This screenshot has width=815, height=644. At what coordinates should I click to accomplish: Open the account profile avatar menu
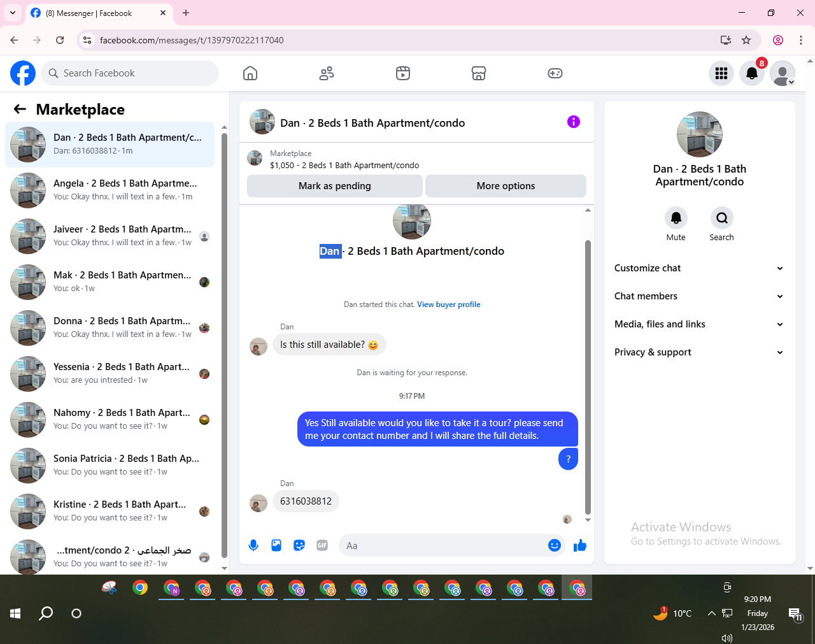click(x=783, y=73)
